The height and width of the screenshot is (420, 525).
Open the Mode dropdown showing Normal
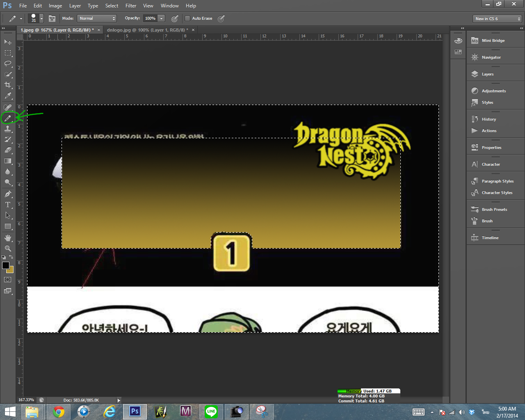(97, 18)
